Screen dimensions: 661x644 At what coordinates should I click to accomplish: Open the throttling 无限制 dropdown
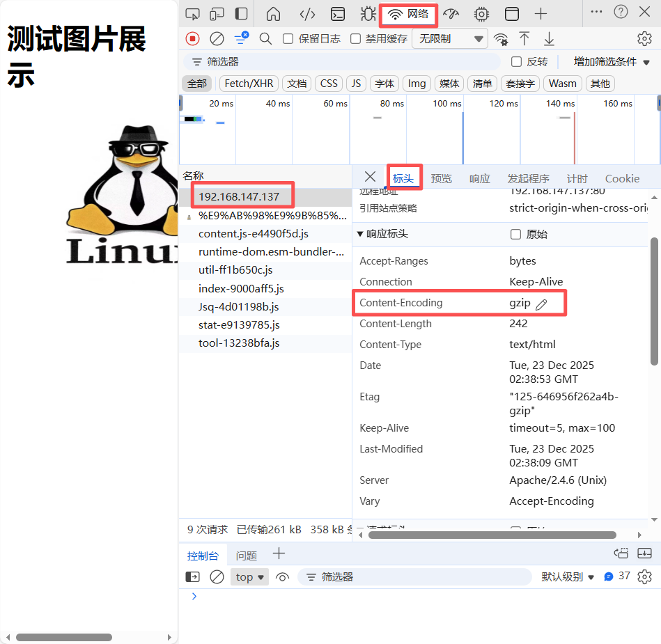[x=450, y=39]
